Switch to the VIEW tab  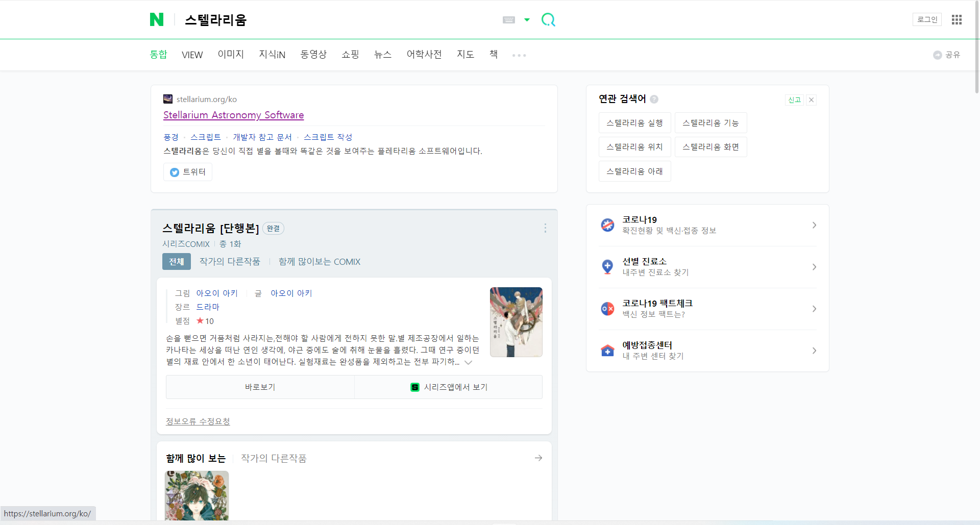click(x=192, y=55)
